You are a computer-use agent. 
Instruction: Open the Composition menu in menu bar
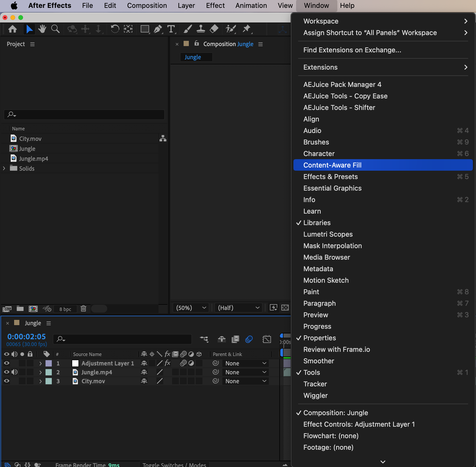coord(147,5)
